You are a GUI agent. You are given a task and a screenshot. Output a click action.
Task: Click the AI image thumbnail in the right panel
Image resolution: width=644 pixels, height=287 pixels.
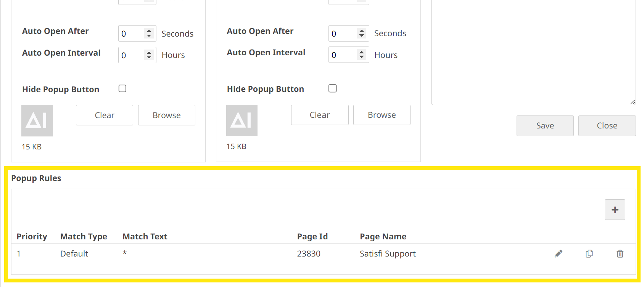coord(242,120)
